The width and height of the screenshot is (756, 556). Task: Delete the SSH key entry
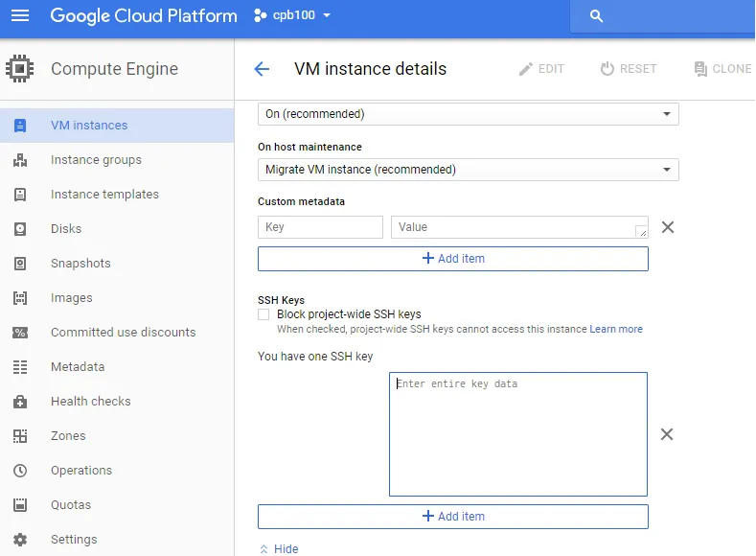point(667,434)
